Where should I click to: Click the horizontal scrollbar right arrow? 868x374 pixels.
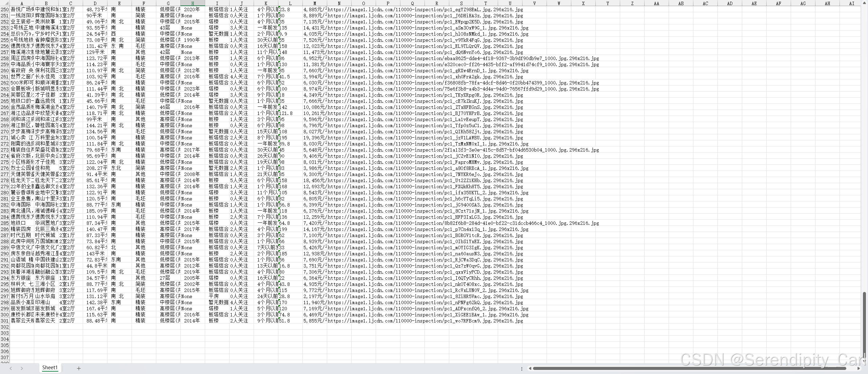coord(858,368)
